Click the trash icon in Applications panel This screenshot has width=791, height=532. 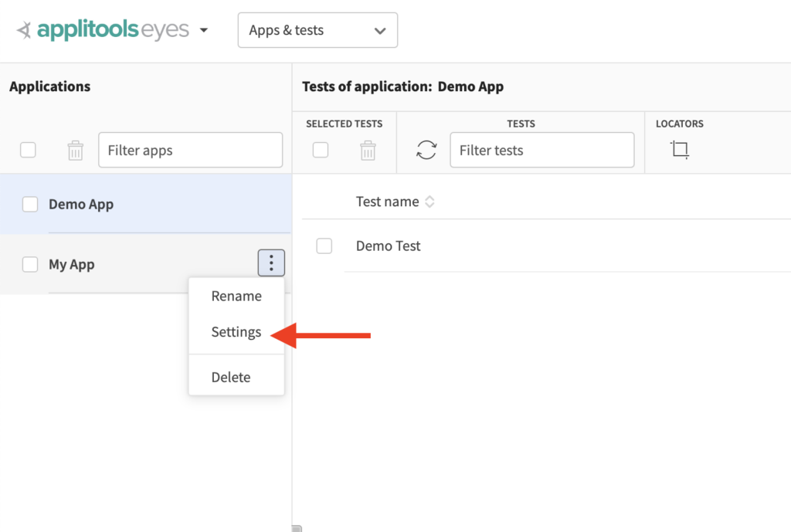click(x=75, y=150)
